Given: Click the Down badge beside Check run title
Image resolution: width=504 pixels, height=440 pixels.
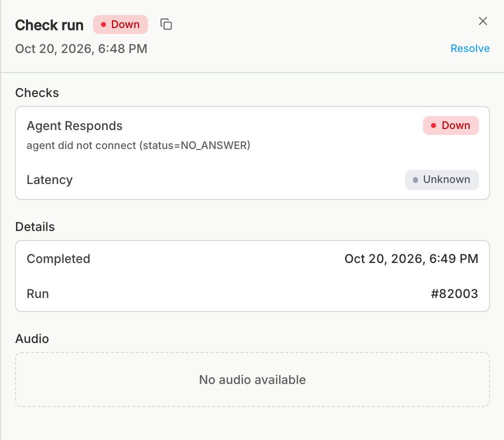Looking at the screenshot, I should pyautogui.click(x=120, y=24).
